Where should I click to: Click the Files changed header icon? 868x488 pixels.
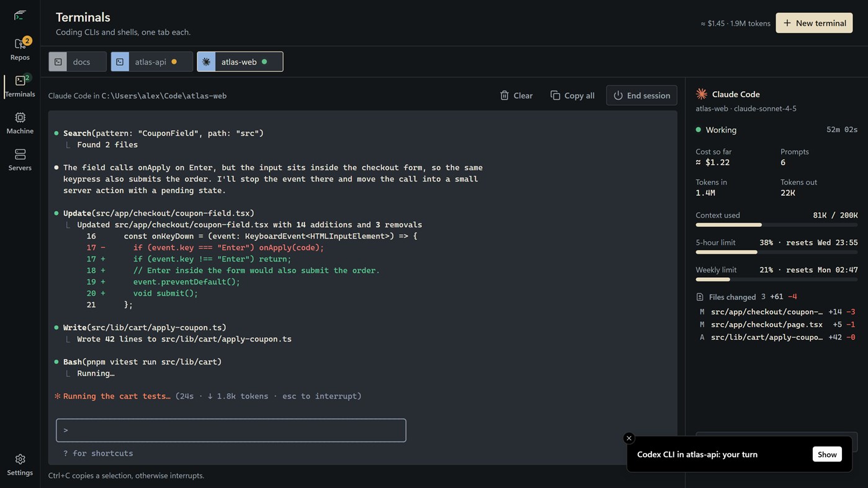pos(700,297)
